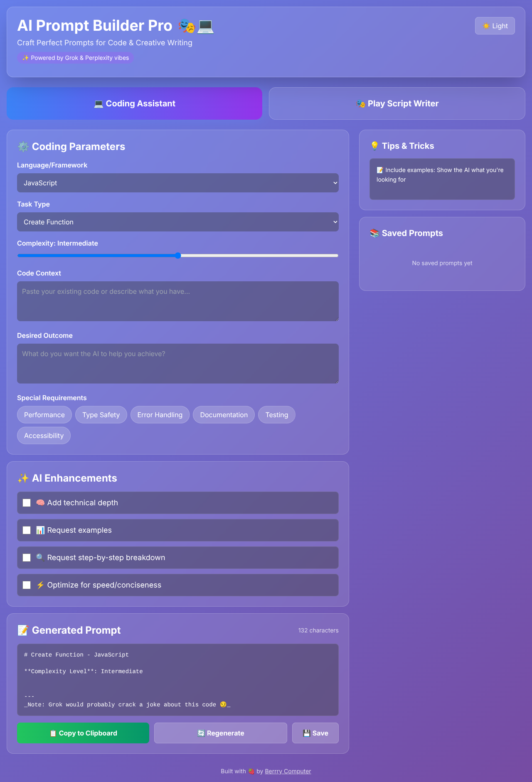Toggle the Optimize for speed/conciseness checkbox
532x782 pixels.
(x=27, y=585)
